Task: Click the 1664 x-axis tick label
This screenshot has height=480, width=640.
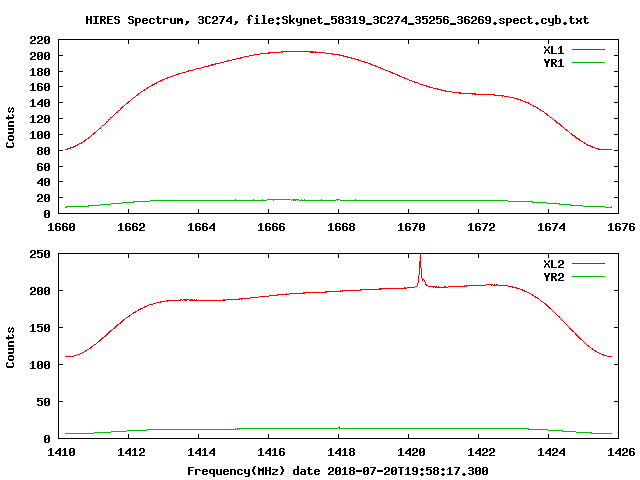Action: pos(201,227)
